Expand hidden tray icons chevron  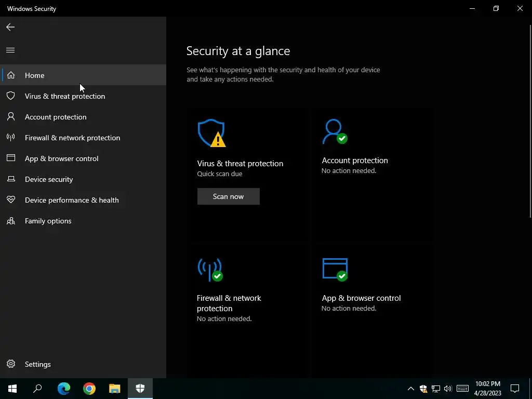click(x=410, y=389)
